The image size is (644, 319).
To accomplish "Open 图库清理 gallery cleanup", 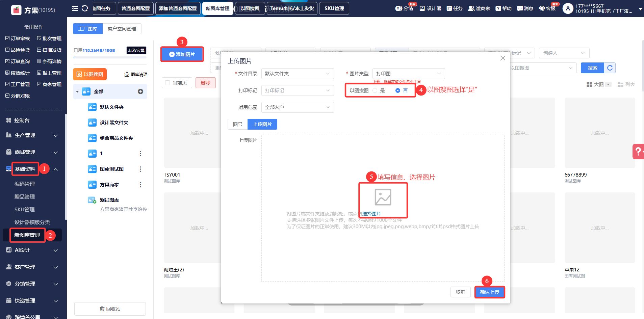I will click(x=136, y=74).
